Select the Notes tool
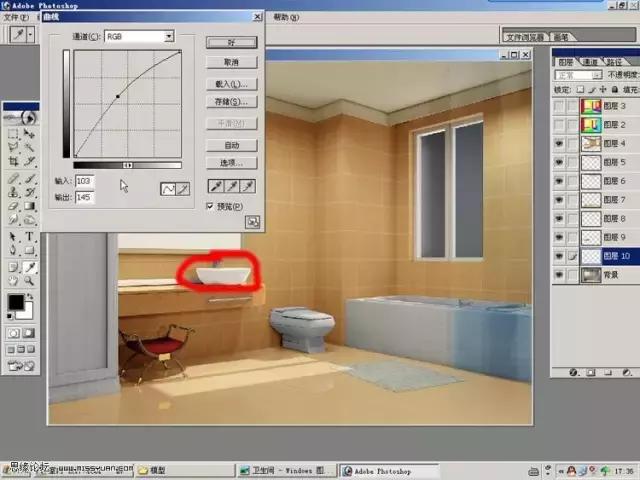Screen dimensions: 640x480 pos(13,267)
